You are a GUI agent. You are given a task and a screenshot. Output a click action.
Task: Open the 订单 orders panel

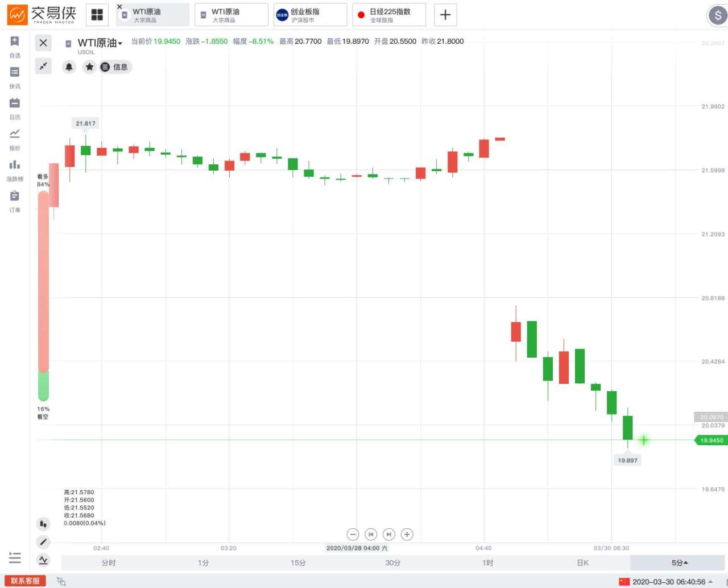point(14,200)
